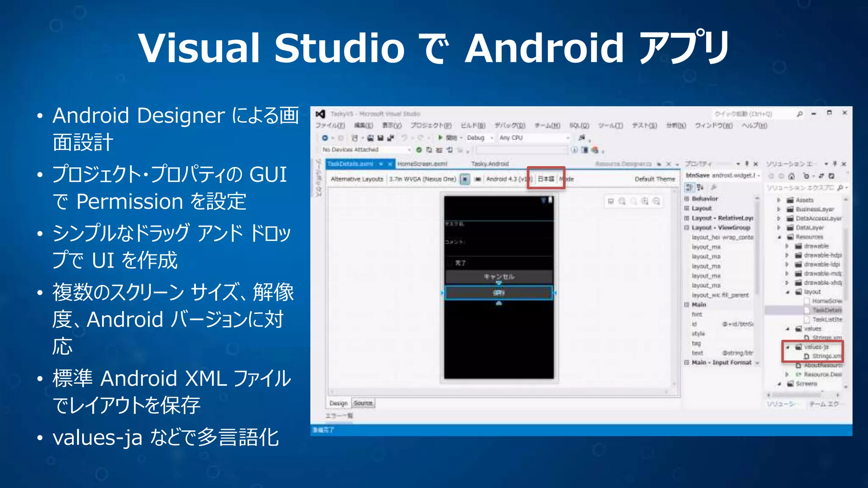868x488 pixels.
Task: Open the ビルド(B) menu
Action: [473, 126]
